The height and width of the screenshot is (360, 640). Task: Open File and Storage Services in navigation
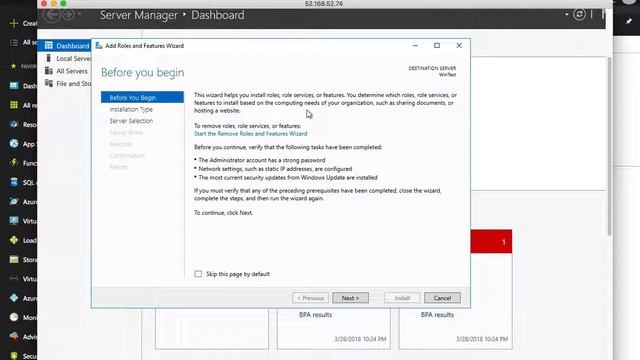coord(64,84)
